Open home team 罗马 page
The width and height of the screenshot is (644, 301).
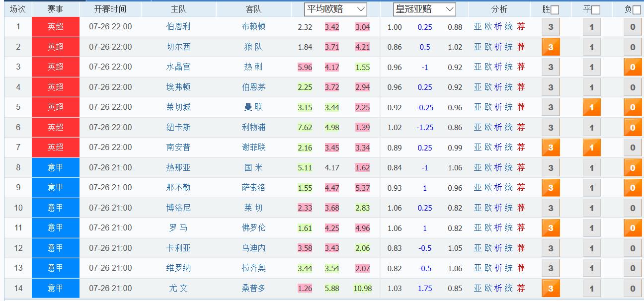(x=178, y=227)
